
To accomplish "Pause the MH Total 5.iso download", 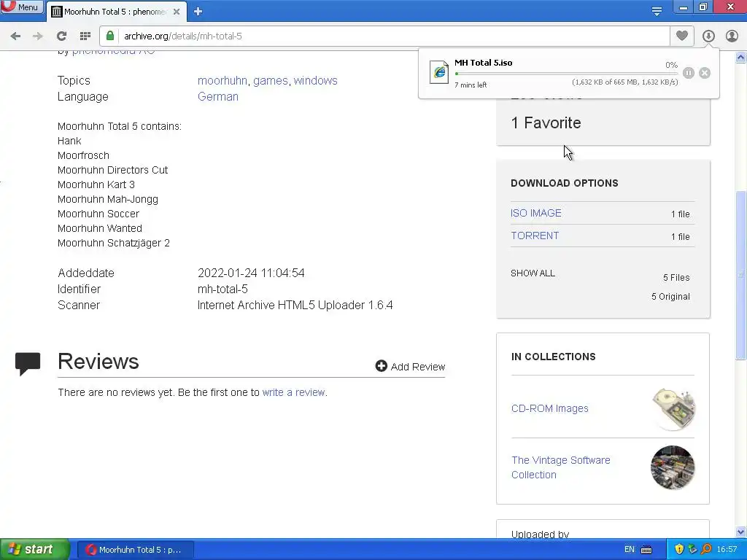I will point(689,73).
